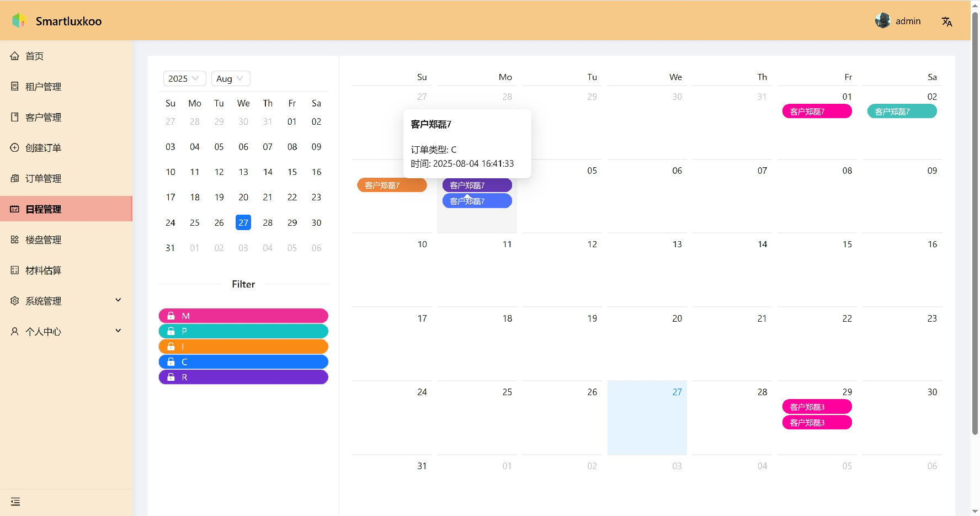Screen dimensions: 980x516
Task: Click the 材料估算 calculator icon
Action: (15, 270)
